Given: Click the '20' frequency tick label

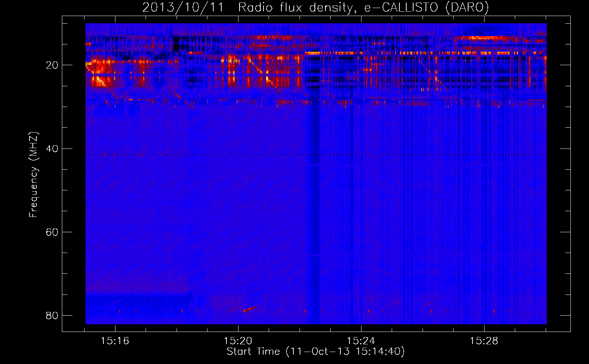Looking at the screenshot, I should click(x=52, y=65).
